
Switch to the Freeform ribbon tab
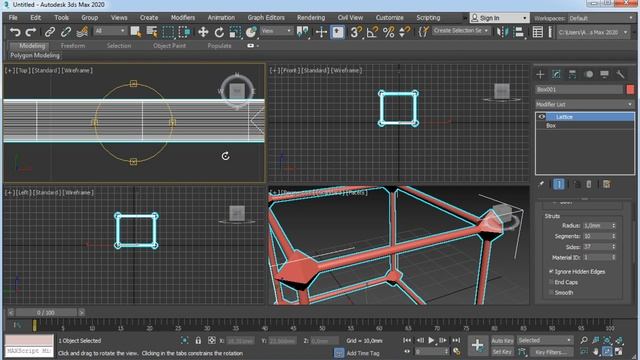tap(73, 46)
